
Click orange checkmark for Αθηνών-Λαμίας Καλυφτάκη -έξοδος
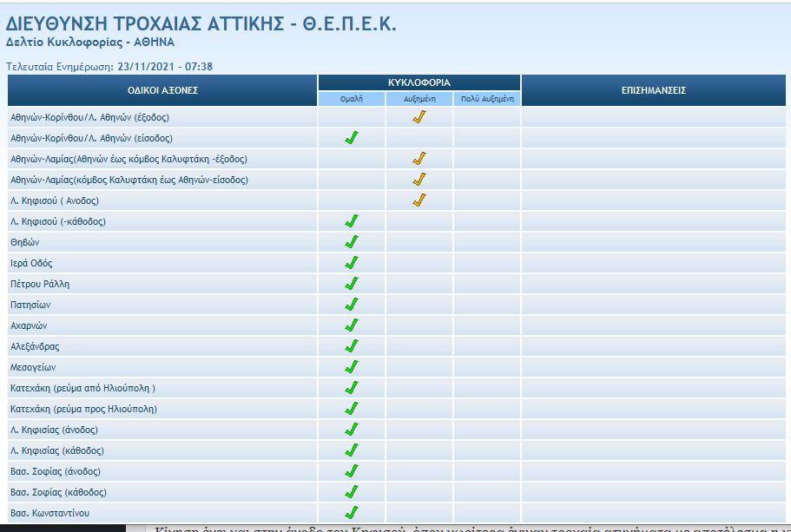pyautogui.click(x=419, y=159)
